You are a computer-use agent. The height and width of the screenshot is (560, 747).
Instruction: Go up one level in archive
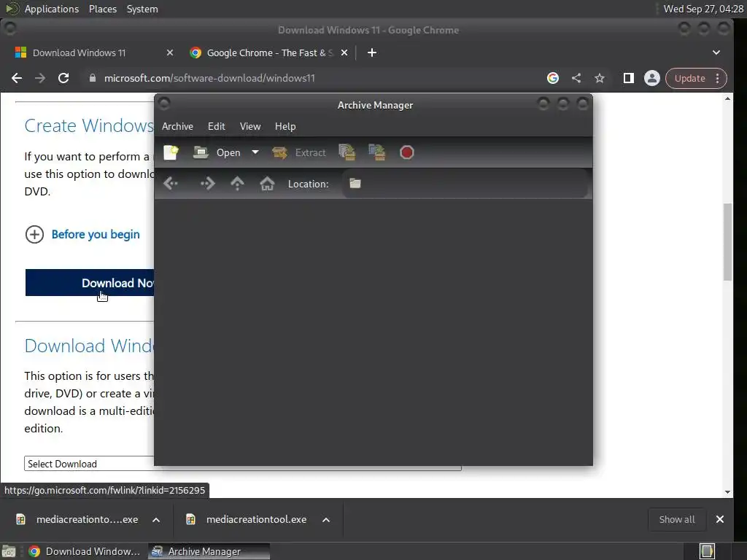[237, 183]
